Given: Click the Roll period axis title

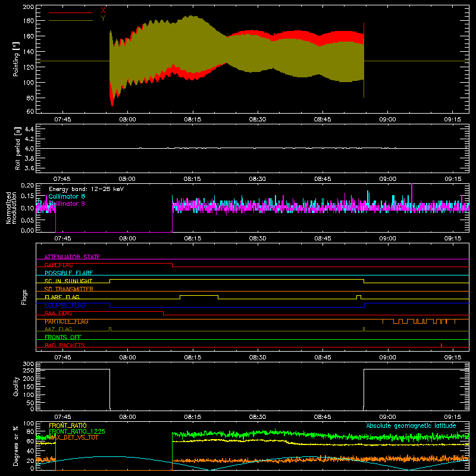Looking at the screenshot, I should coord(18,148).
